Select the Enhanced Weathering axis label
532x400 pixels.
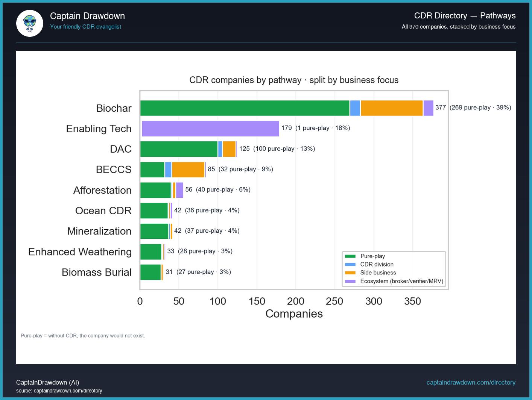click(x=80, y=252)
